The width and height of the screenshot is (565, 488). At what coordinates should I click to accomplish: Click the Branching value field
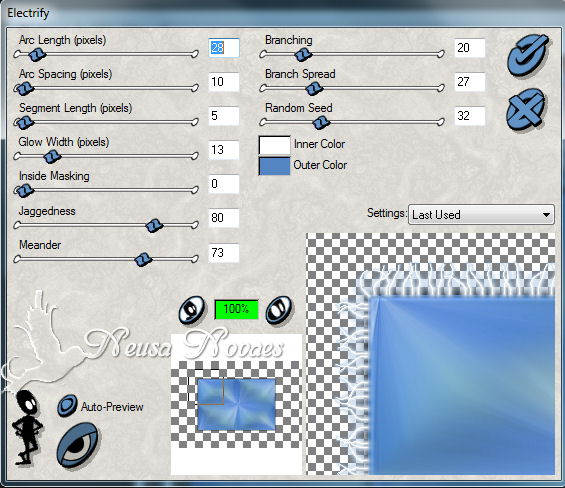(x=470, y=48)
